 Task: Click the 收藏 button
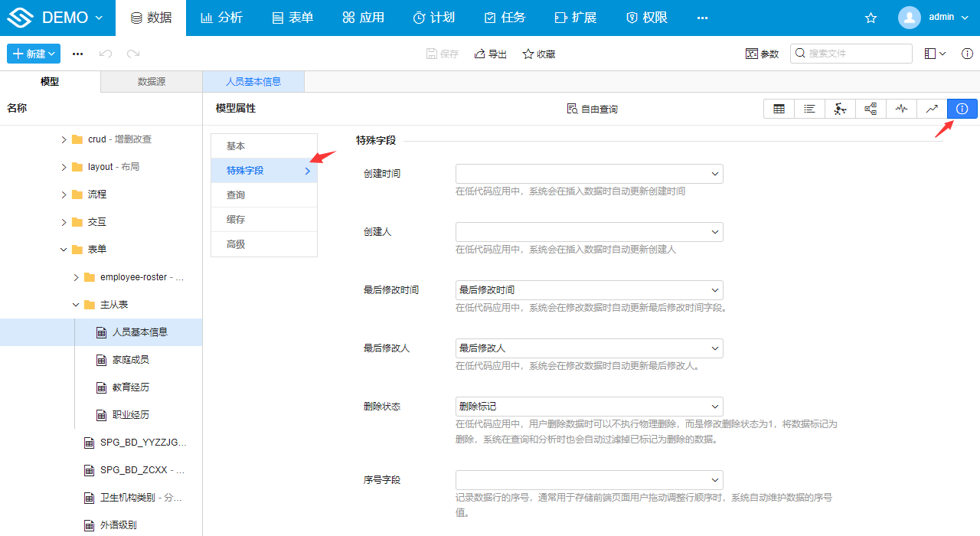(538, 54)
